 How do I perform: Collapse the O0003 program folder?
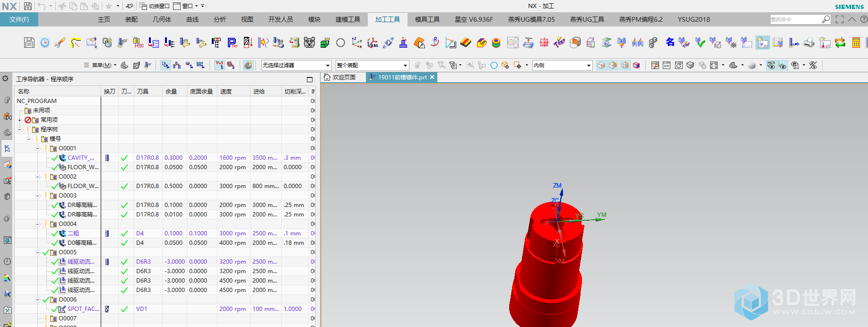pos(38,196)
